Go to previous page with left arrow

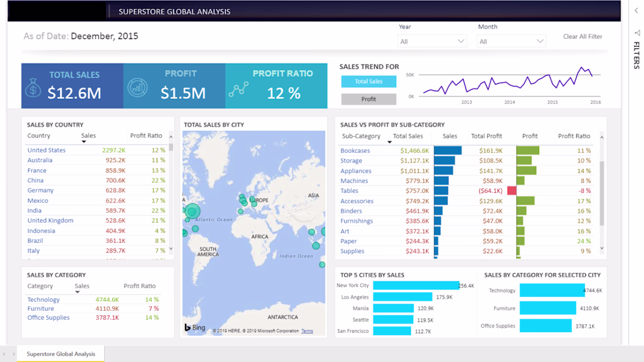point(4,354)
